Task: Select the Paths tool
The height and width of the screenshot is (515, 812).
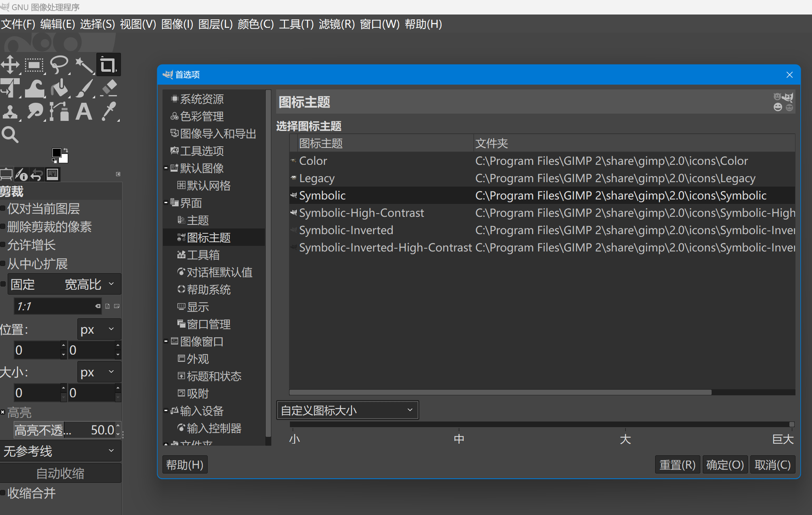Action: click(x=59, y=112)
